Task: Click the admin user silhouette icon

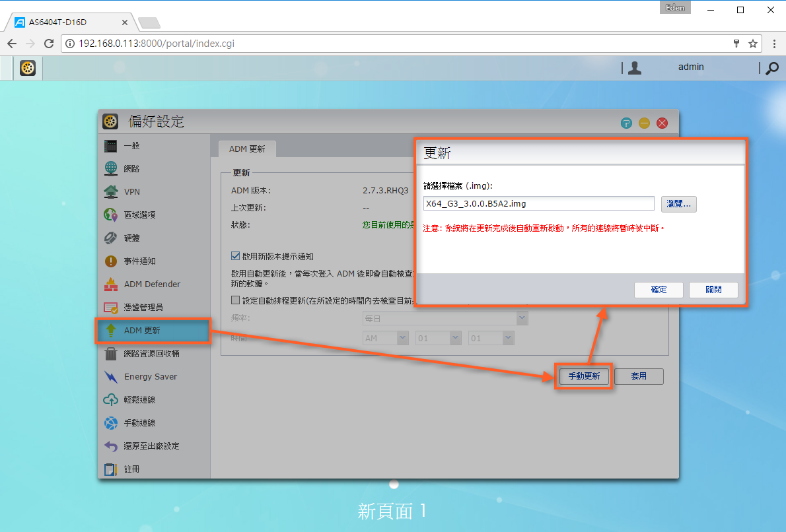Action: click(635, 67)
